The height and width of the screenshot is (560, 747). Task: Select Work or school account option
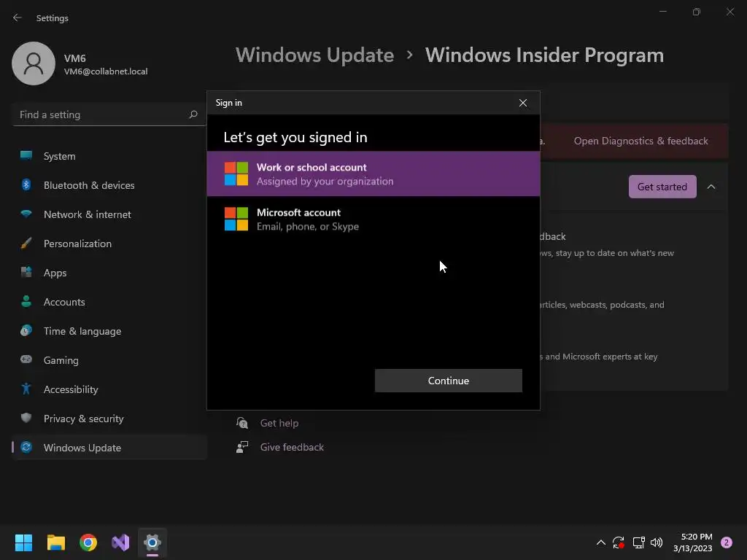coord(373,174)
